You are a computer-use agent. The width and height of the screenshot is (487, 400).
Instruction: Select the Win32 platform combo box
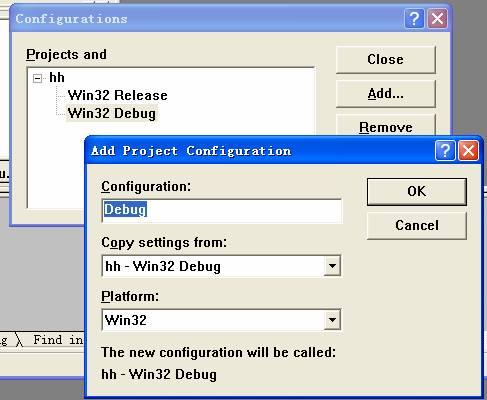pyautogui.click(x=221, y=320)
